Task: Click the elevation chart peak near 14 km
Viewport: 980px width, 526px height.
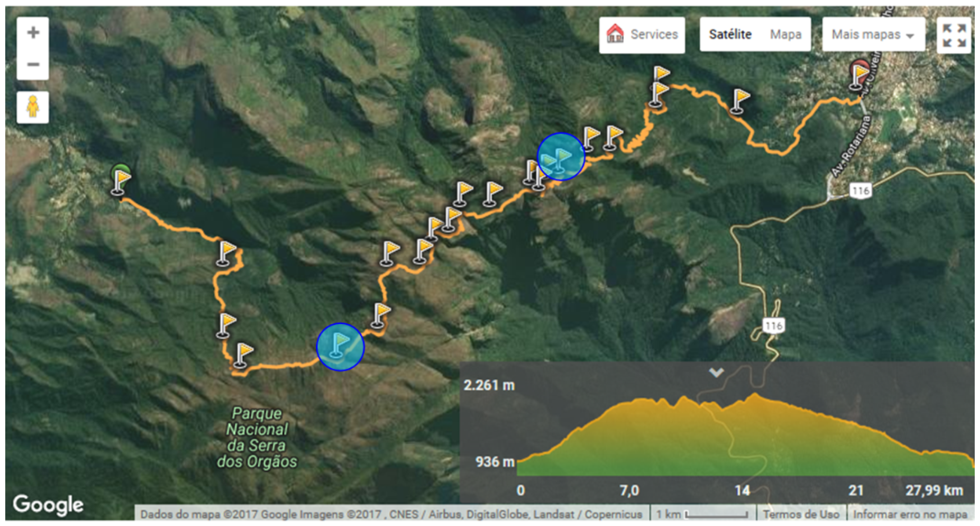Action: 755,396
